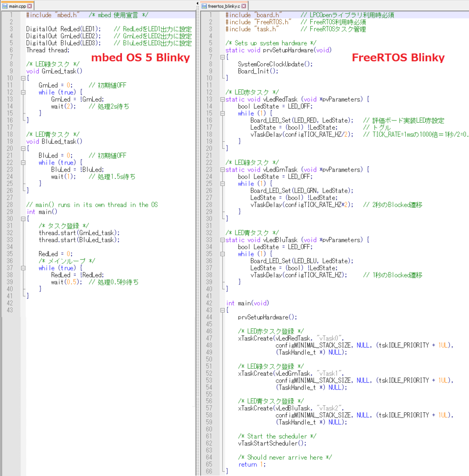Fold the main() body in main.cpp
The width and height of the screenshot is (469, 476).
tap(23, 218)
